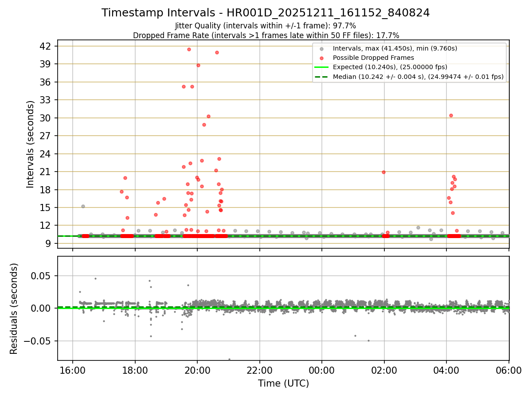Click the solid green Expected legend line
This screenshot has height=399, width=532.
click(321, 67)
